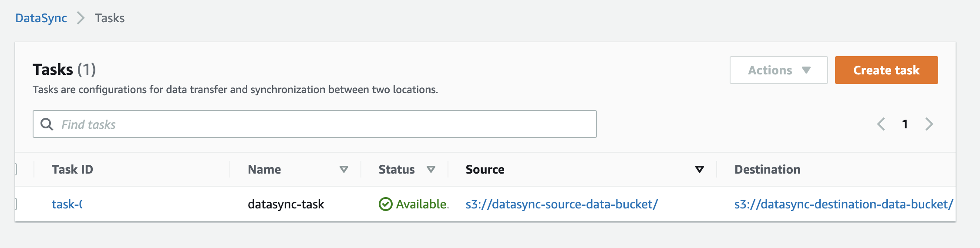Click the search magnifier icon
Image resolution: width=980 pixels, height=248 pixels.
(x=47, y=124)
